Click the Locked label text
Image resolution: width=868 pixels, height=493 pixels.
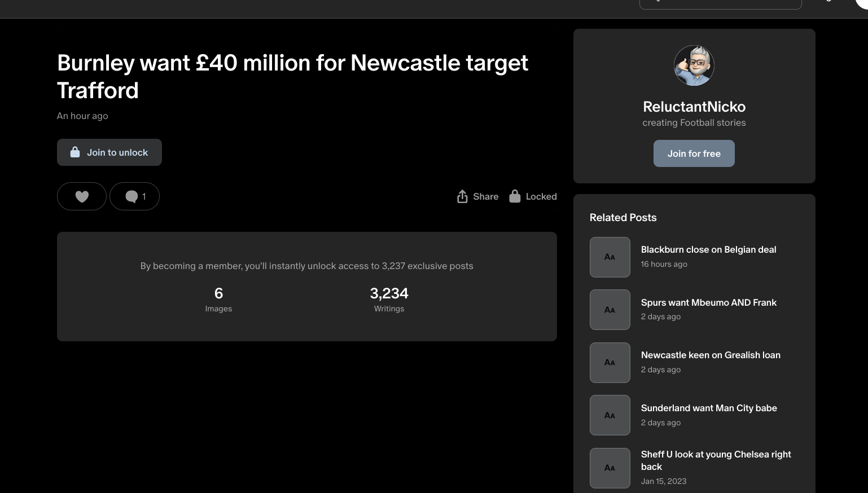[x=541, y=196]
